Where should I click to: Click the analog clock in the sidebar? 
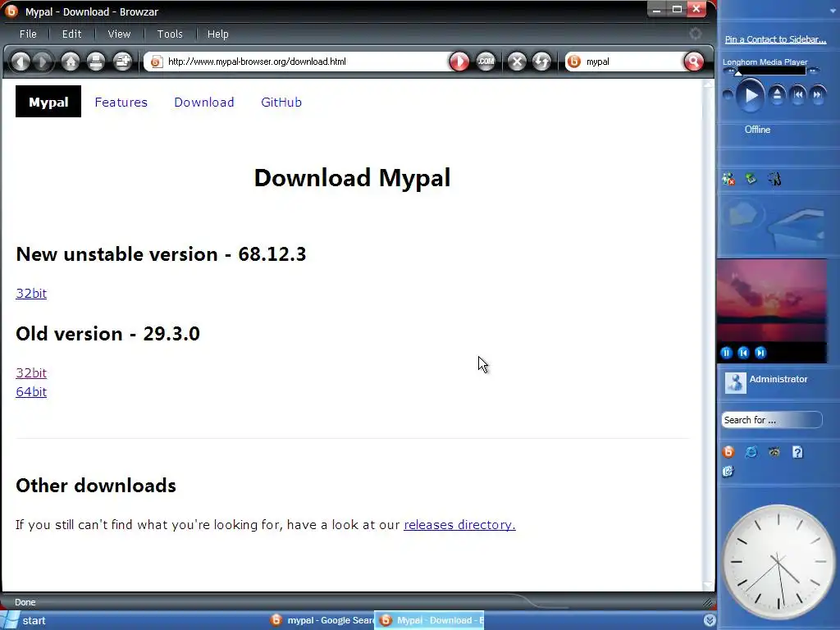[778, 562]
